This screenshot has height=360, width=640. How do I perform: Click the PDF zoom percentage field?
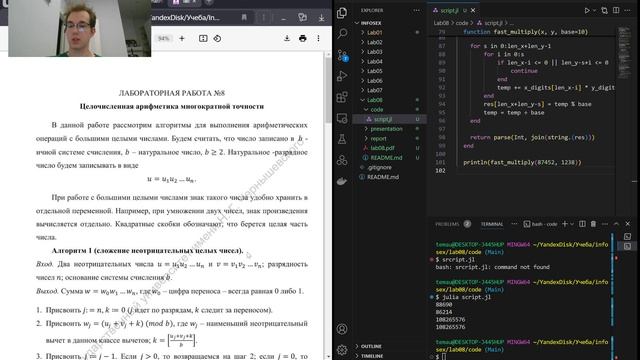coord(163,38)
